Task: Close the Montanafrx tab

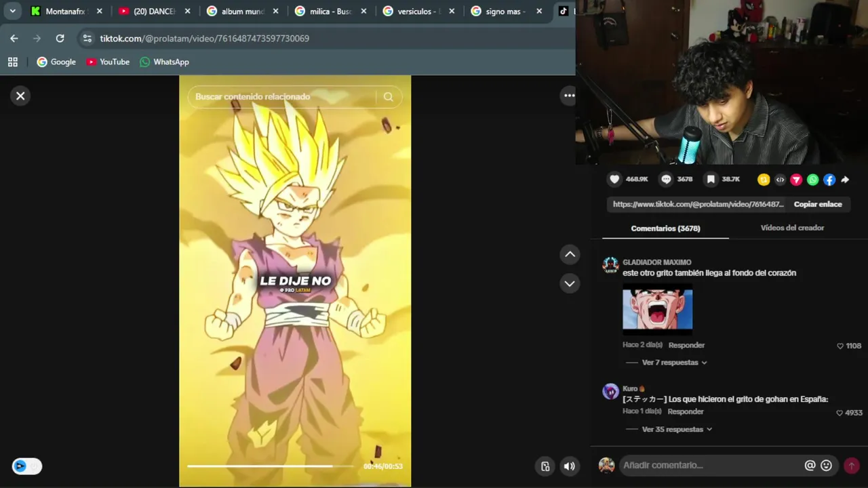Action: [100, 12]
